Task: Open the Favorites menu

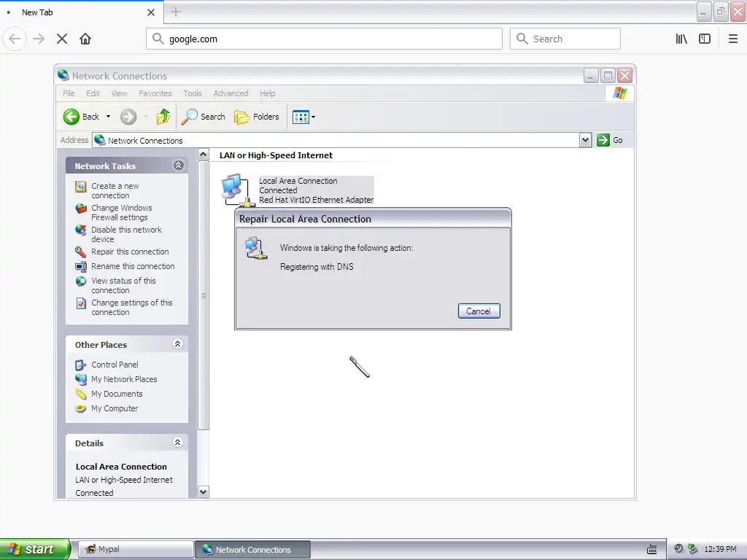Action: pos(155,93)
